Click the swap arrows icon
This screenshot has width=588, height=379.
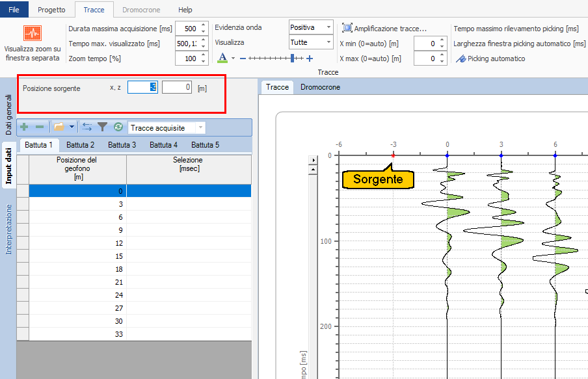[x=87, y=127]
